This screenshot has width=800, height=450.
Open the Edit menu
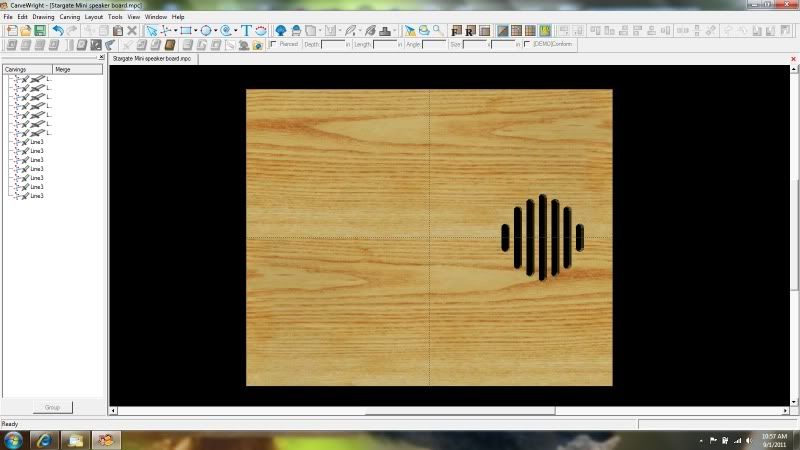[22, 17]
